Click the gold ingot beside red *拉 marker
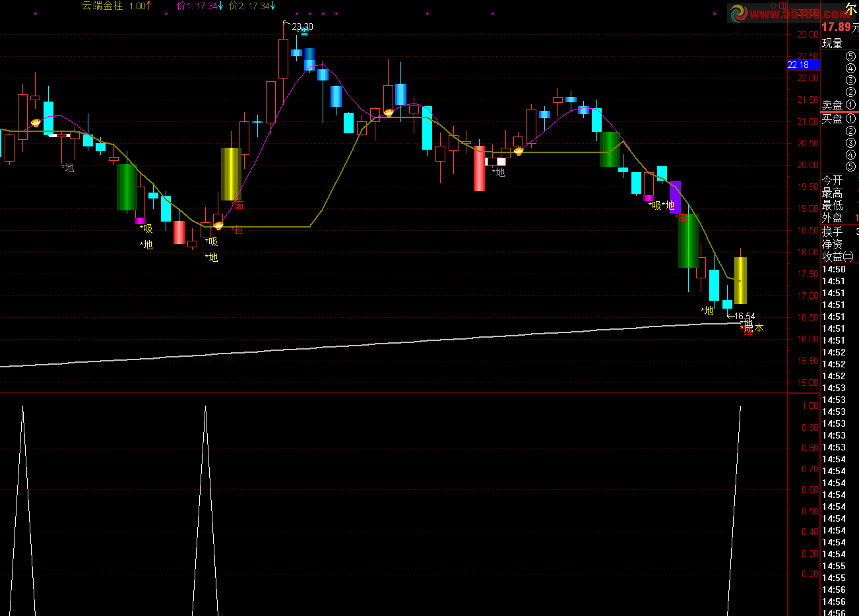Viewport: 859px width, 616px height. coord(218,226)
